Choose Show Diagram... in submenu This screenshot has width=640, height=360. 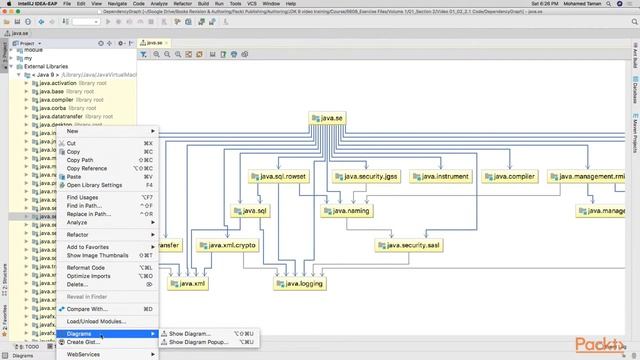pos(208,333)
